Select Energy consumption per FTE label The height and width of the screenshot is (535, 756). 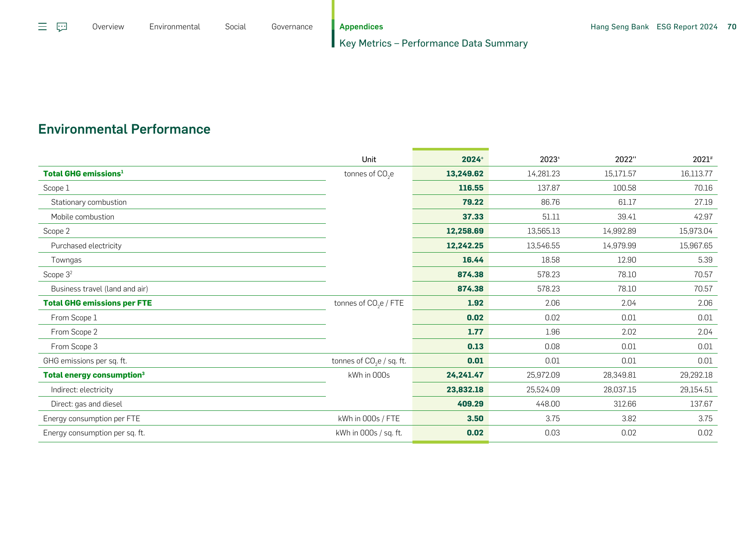click(x=91, y=419)
